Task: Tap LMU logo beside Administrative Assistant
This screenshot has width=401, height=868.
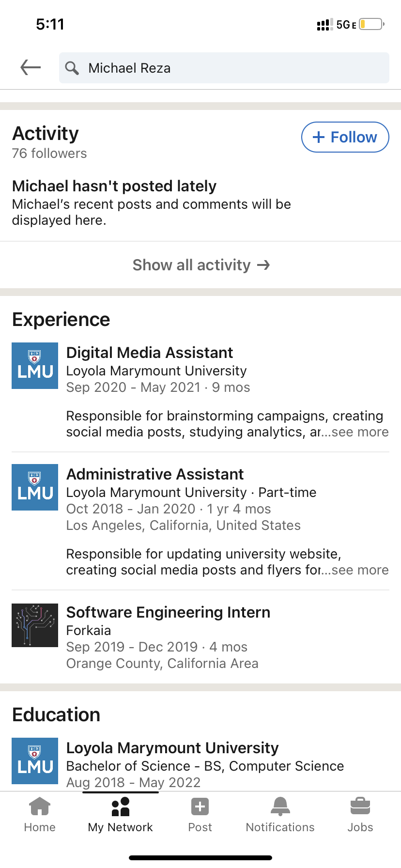Action: tap(35, 487)
